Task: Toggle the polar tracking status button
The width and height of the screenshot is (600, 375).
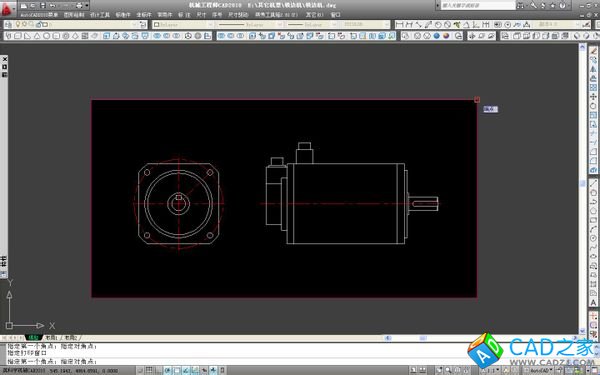Action: pyautogui.click(x=167, y=370)
